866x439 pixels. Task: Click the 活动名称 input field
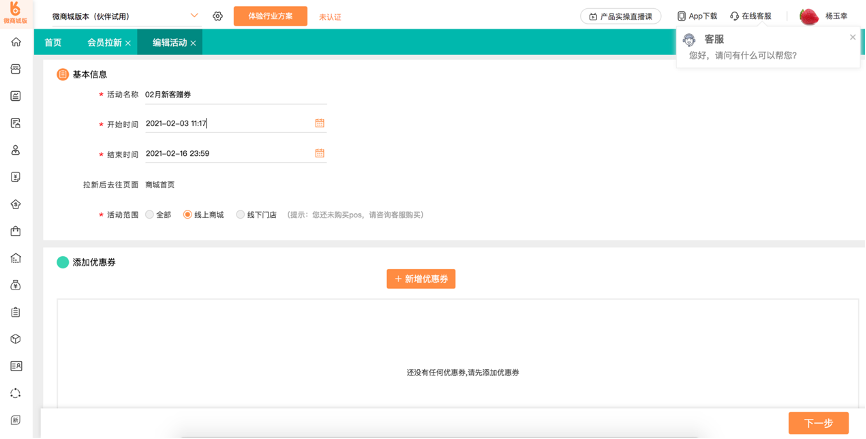235,94
